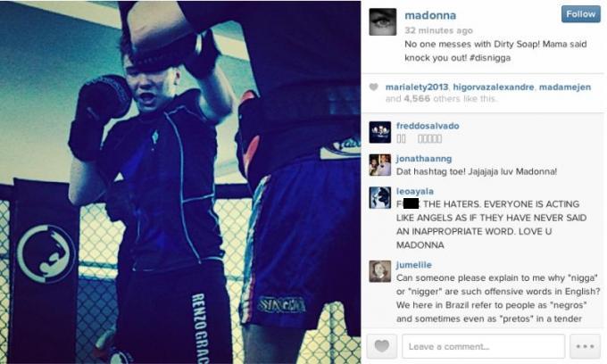Toggle the heart like button beside comment box
The width and height of the screenshot is (607, 364).
click(382, 346)
